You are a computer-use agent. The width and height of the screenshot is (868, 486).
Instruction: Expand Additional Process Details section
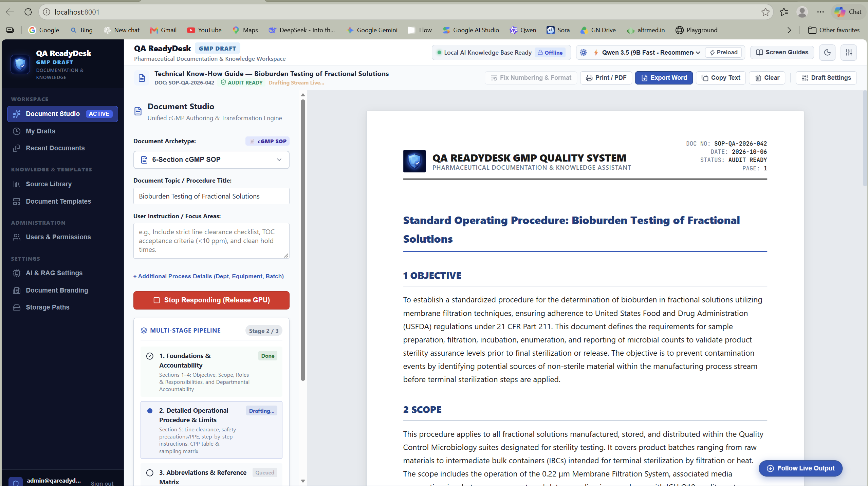point(208,276)
